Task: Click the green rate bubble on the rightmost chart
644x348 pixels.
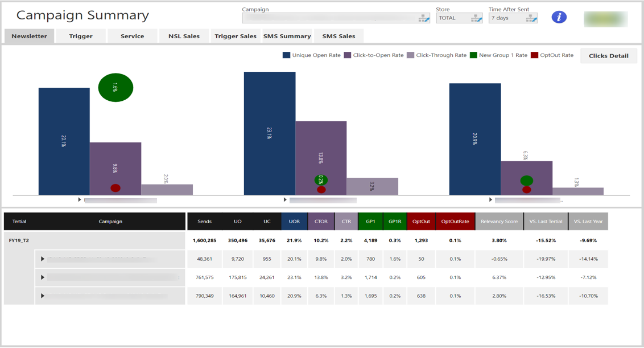Action: (x=527, y=179)
